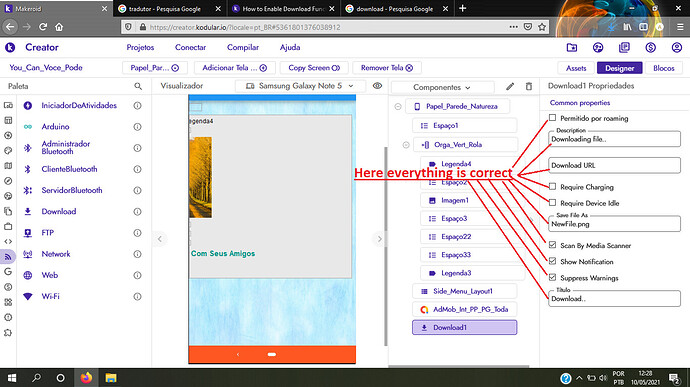Select the Web palette component
Image resolution: width=690 pixels, height=387 pixels.
[50, 275]
